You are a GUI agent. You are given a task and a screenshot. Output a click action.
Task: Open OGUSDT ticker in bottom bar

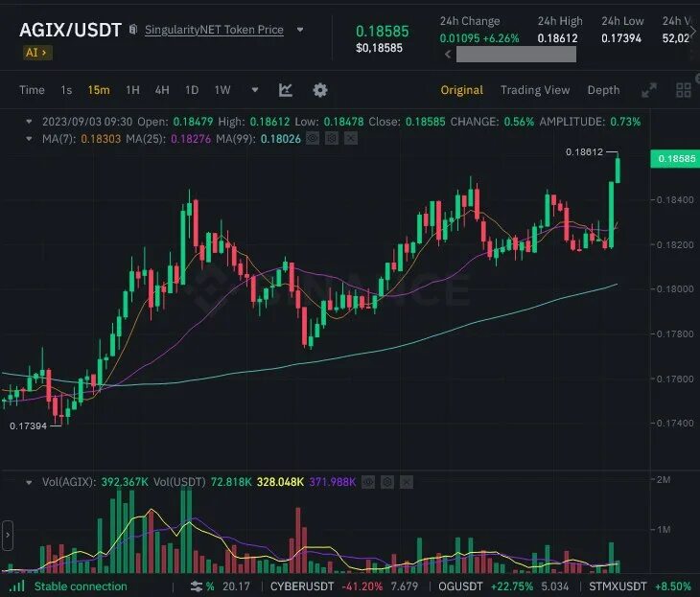click(x=460, y=586)
